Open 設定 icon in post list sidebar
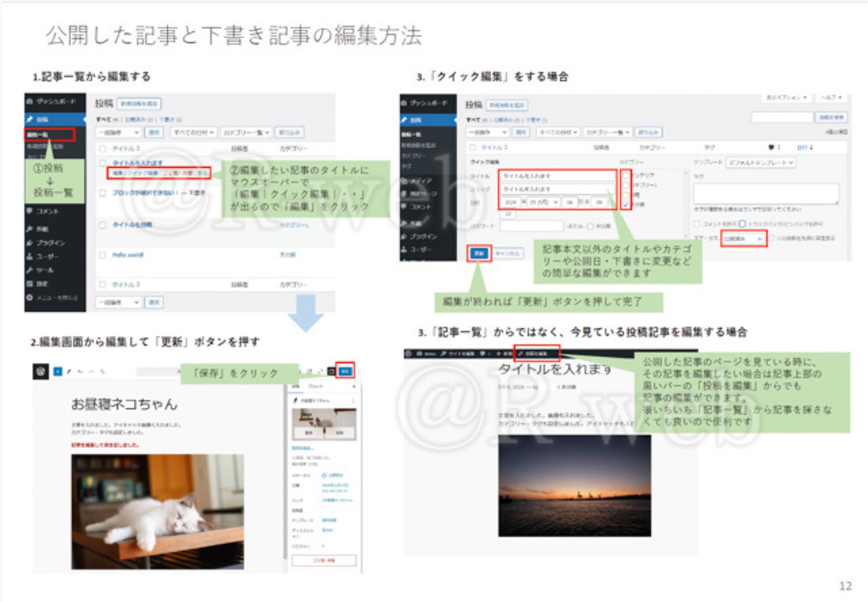 click(x=30, y=284)
